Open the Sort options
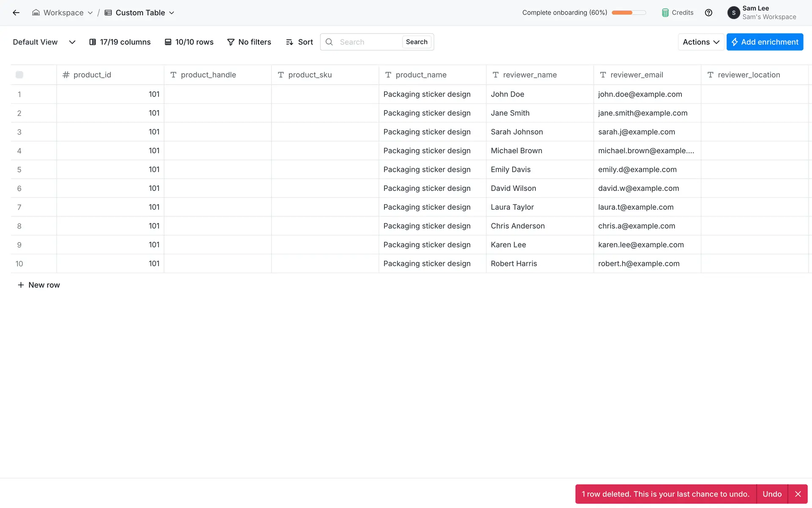Viewport: 812px width, 508px height. tap(299, 42)
